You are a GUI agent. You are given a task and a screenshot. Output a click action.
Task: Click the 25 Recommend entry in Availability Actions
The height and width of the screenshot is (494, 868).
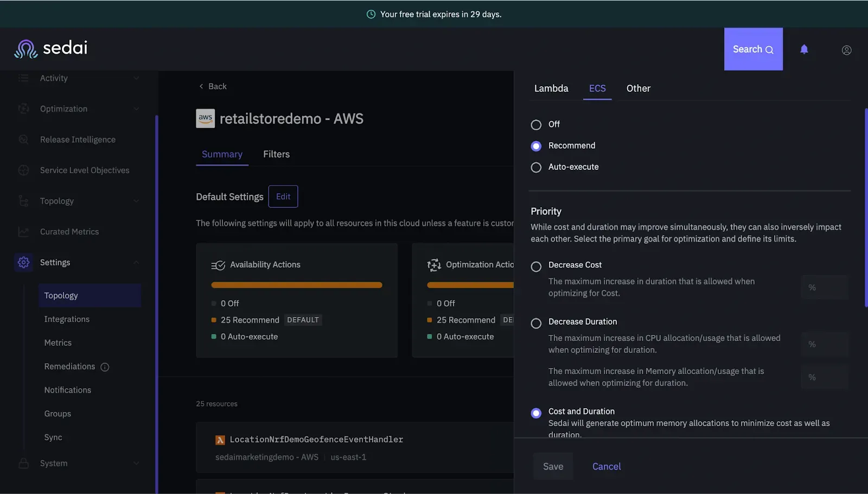(x=250, y=320)
